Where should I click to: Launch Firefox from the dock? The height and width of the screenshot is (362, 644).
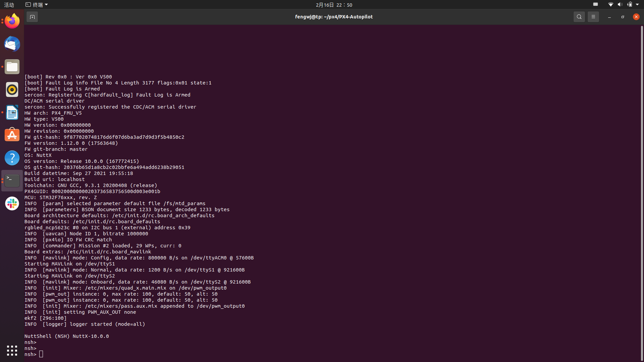coord(12,21)
